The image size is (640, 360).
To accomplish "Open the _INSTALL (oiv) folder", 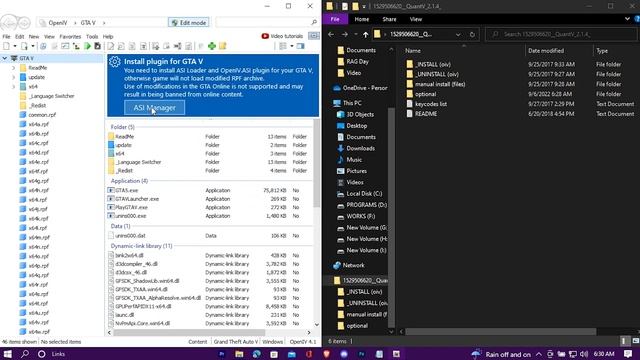I will 433,64.
